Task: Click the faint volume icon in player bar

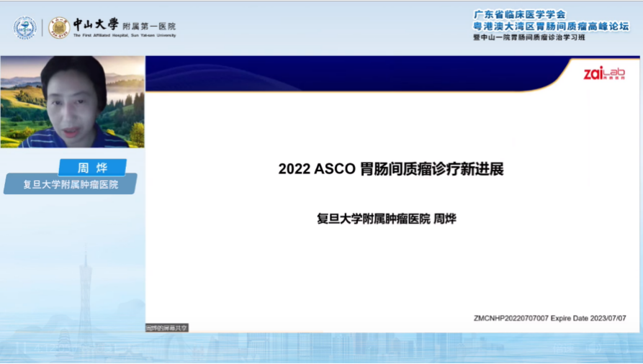Action: (x=594, y=349)
